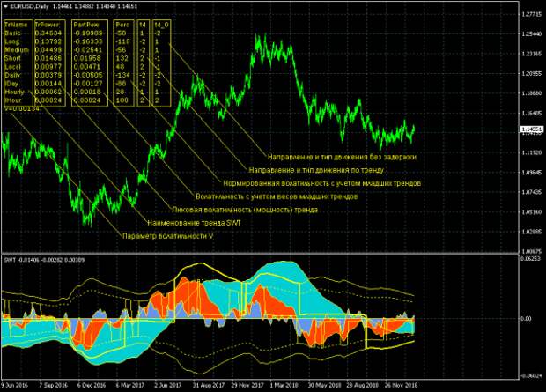This screenshot has height=392, width=546.
Task: Select the current price tag 1.14551
Action: tap(531, 129)
